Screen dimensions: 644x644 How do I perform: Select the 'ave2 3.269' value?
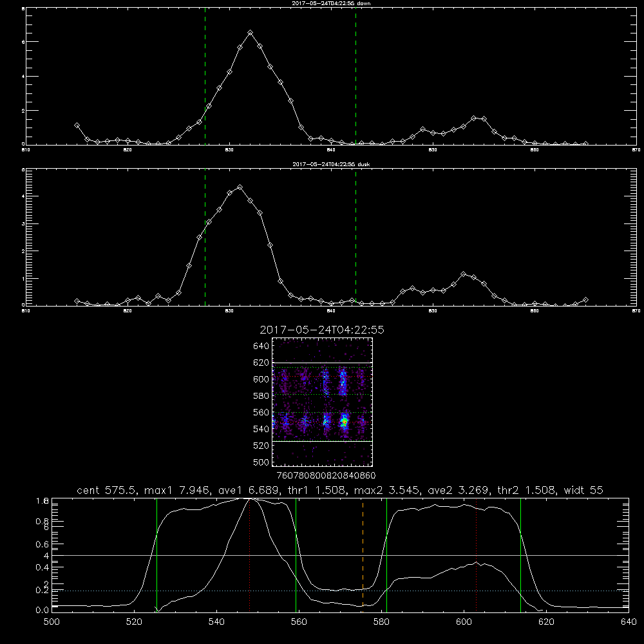457,490
